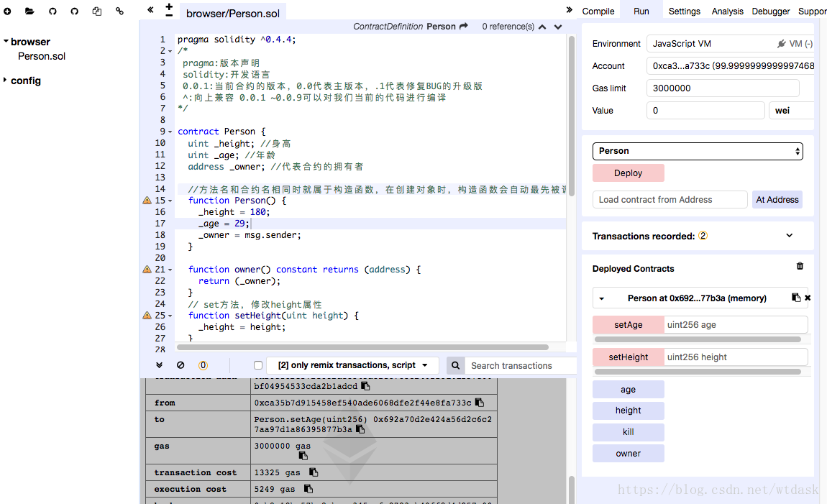The image size is (827, 504).
Task: Clear the console with the circle-slash icon
Action: click(x=181, y=365)
